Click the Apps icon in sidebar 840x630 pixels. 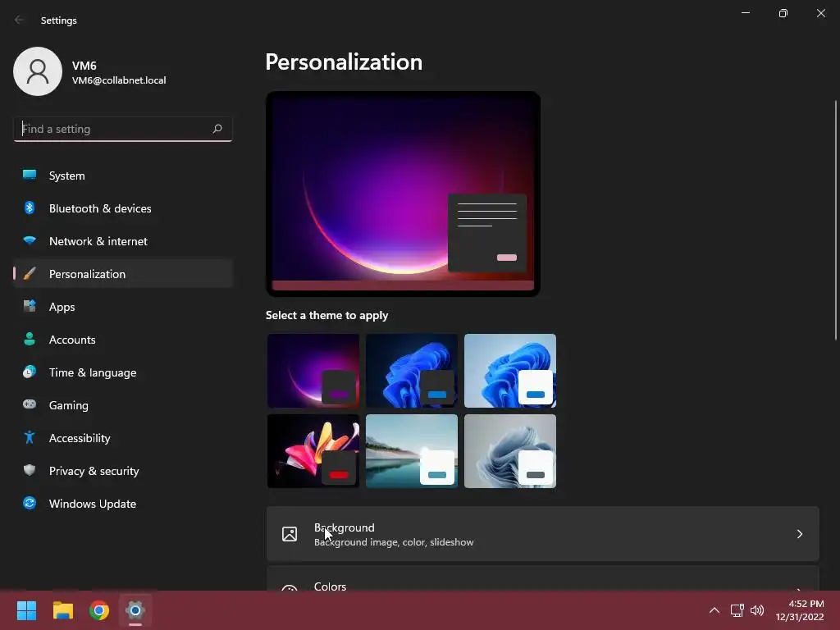pyautogui.click(x=30, y=307)
